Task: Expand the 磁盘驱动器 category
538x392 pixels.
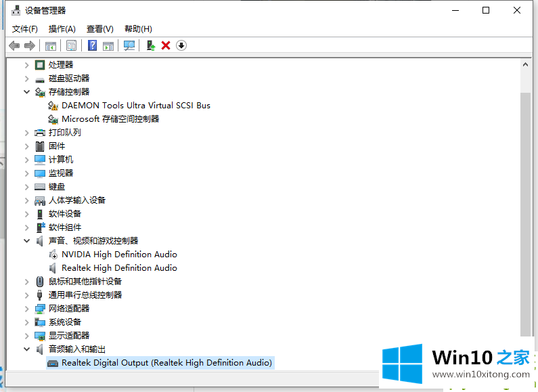Action: 27,79
